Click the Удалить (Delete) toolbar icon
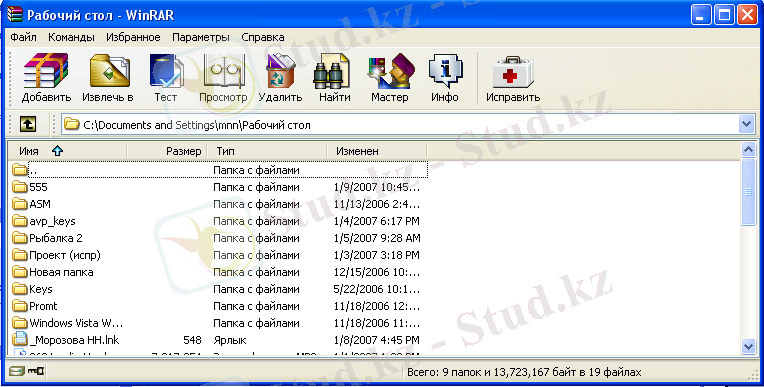Image resolution: width=764 pixels, height=387 pixels. [280, 78]
